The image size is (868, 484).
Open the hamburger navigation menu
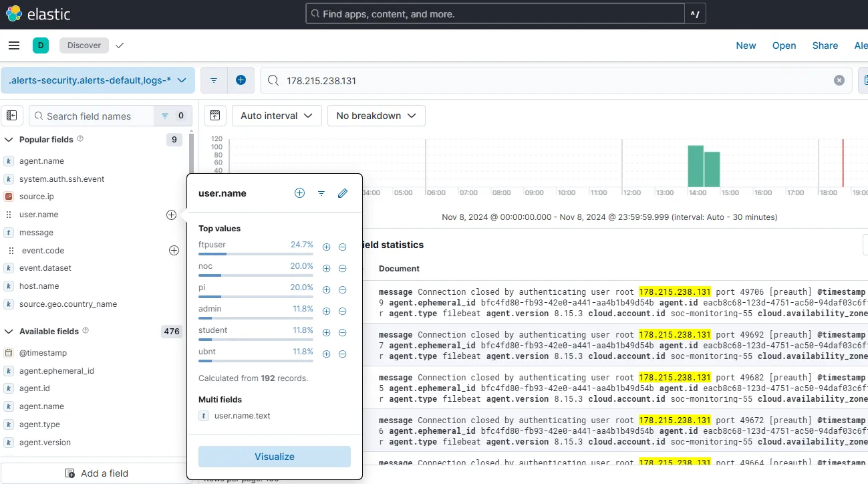pos(14,45)
